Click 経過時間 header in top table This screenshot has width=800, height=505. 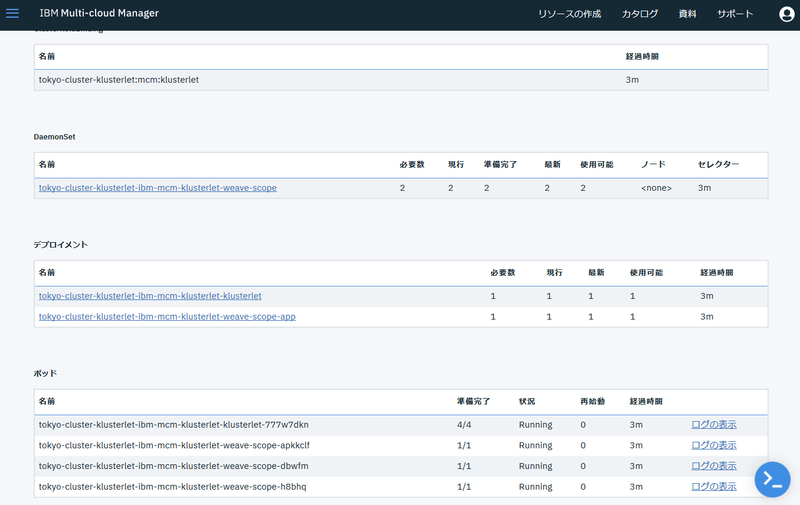642,57
